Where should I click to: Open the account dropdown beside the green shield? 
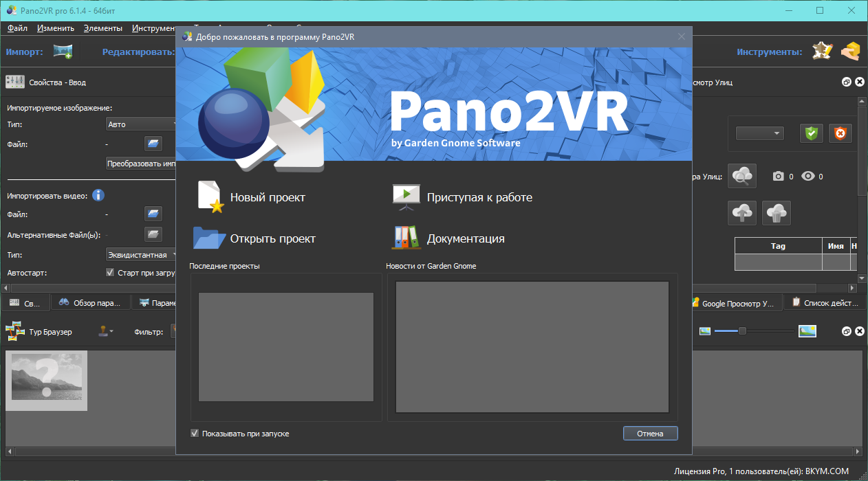point(759,133)
